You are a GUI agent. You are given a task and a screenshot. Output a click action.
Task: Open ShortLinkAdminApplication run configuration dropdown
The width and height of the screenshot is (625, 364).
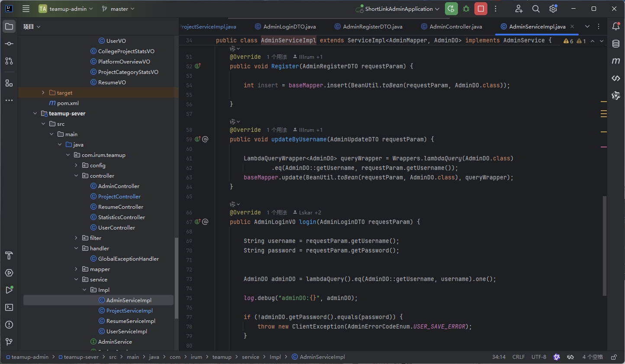397,9
